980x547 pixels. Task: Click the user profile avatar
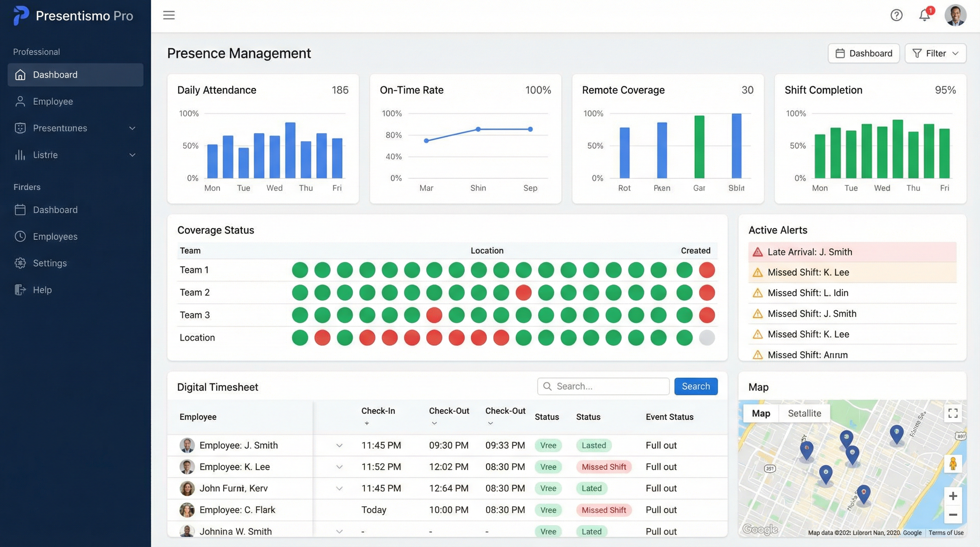pos(955,15)
